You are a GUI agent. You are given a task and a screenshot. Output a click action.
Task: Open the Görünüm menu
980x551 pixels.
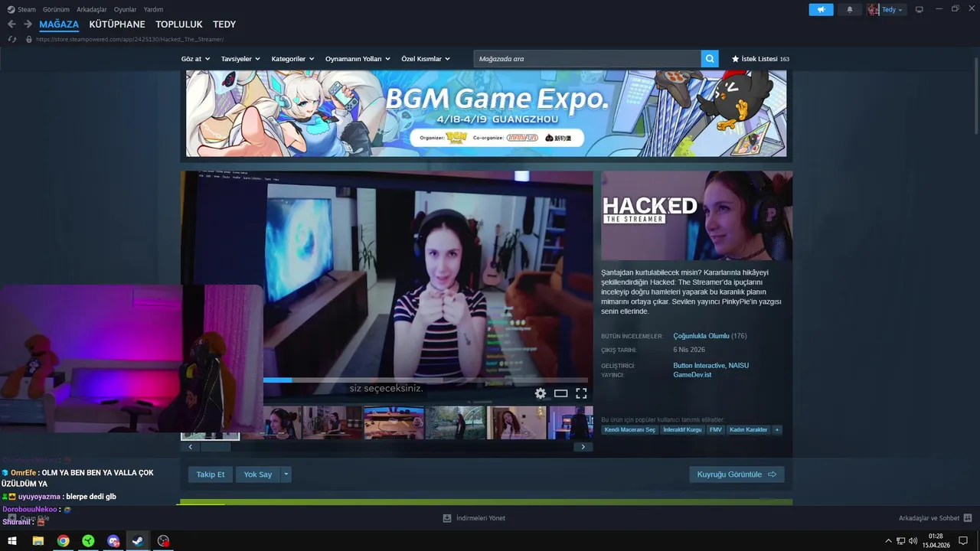[56, 9]
